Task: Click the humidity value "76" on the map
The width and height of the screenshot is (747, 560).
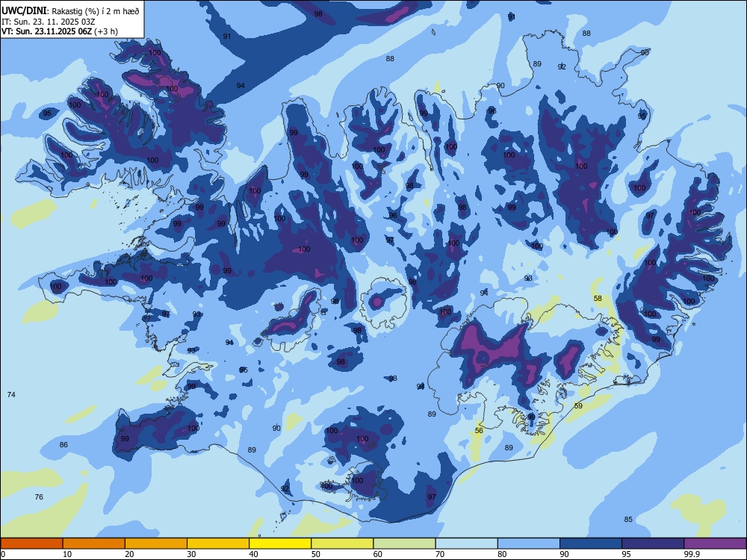Action: point(39,497)
